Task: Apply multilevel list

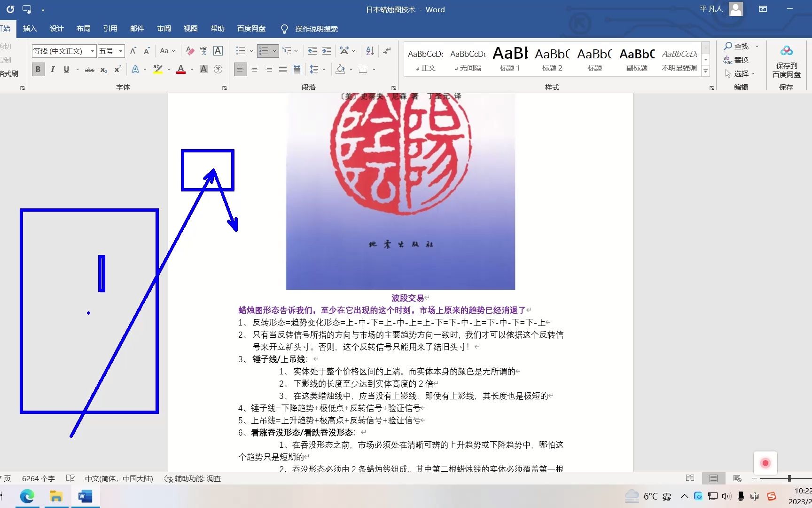Action: coord(287,51)
